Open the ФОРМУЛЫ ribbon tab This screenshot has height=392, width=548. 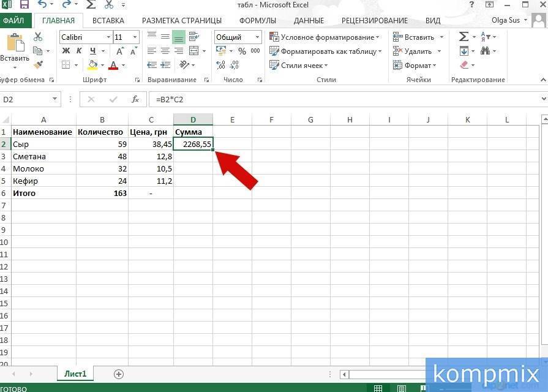coord(257,20)
